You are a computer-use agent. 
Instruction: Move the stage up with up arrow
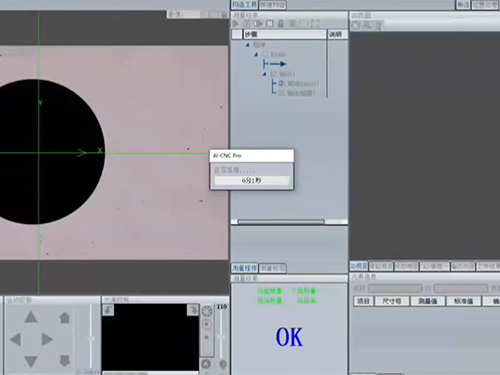(x=31, y=317)
